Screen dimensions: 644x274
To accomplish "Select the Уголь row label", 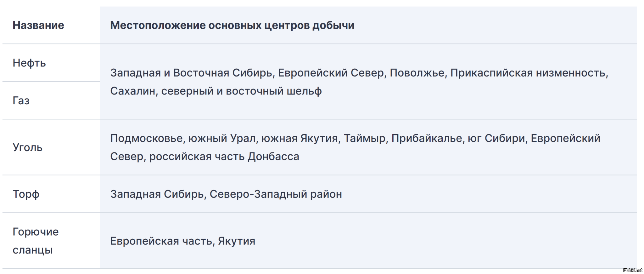I will pos(28,147).
